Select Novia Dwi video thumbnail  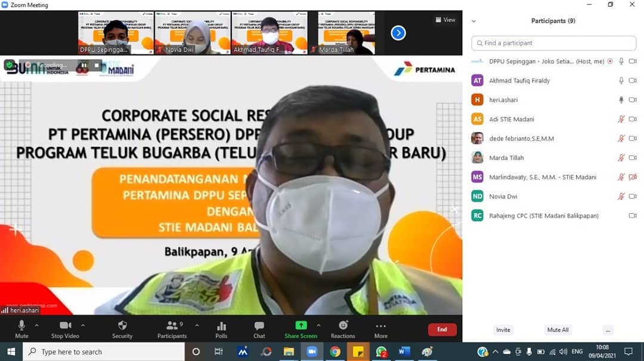click(193, 33)
